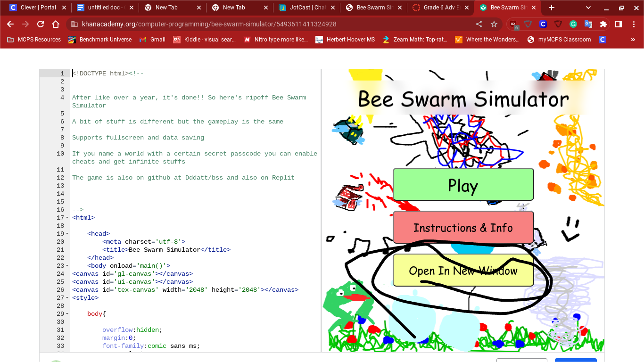Click the Open In New Window button

[463, 271]
